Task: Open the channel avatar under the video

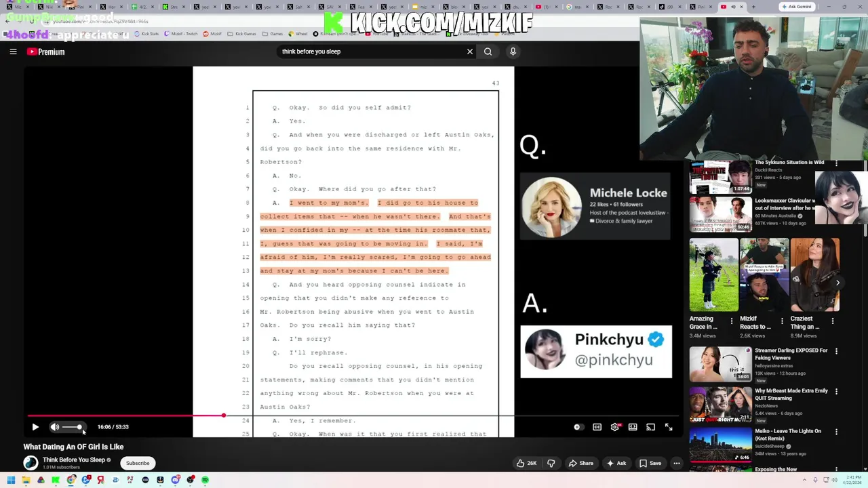Action: click(31, 463)
